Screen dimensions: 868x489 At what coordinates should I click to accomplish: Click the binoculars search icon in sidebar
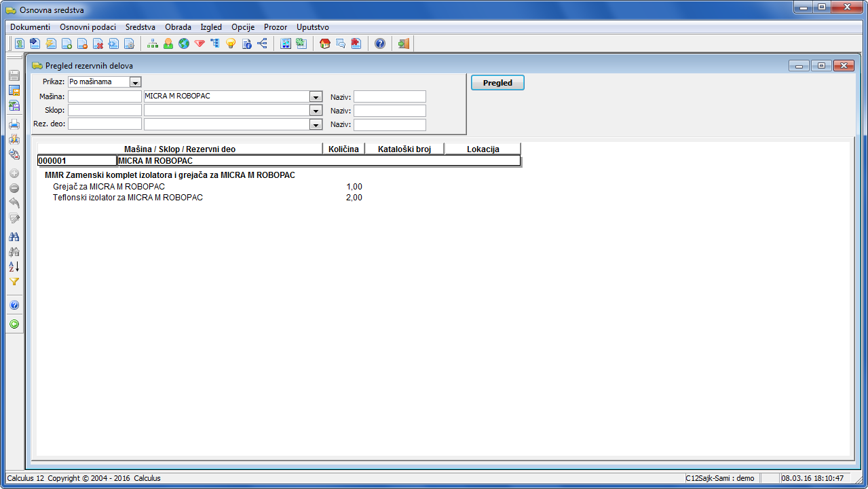click(x=14, y=236)
